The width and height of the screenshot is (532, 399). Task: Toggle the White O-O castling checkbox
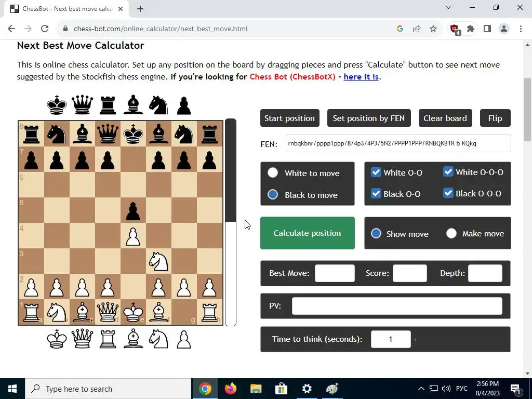[x=376, y=172]
